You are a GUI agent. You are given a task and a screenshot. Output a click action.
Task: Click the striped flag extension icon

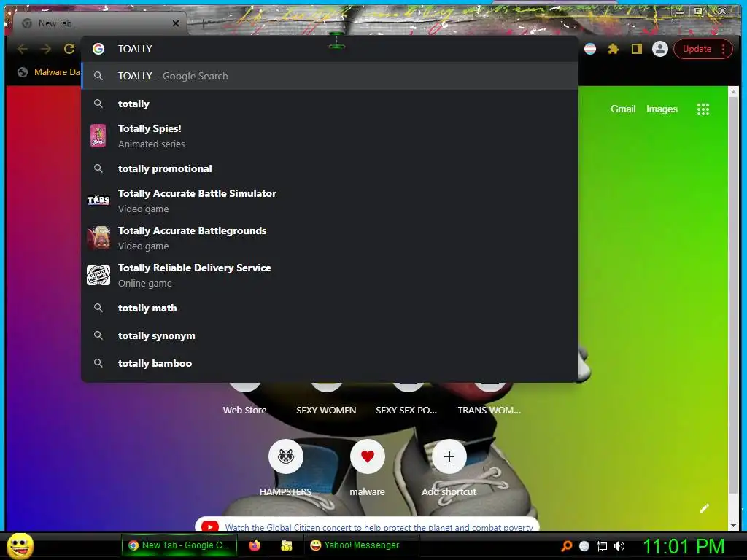pos(589,49)
